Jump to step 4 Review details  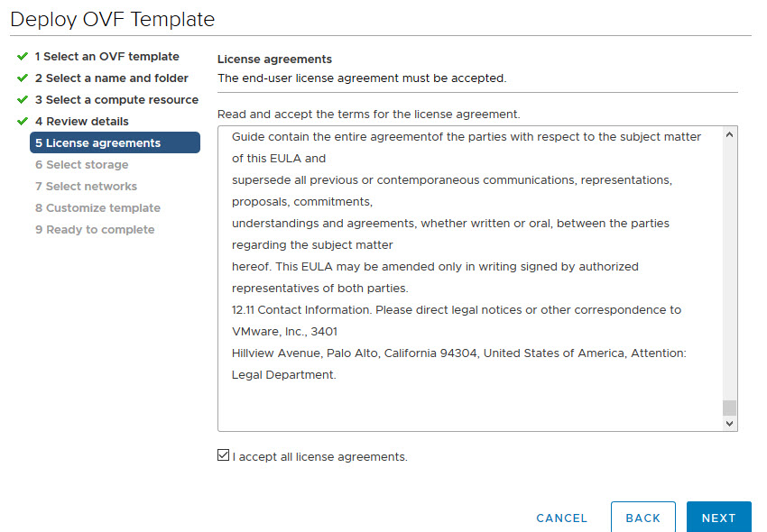(x=81, y=122)
